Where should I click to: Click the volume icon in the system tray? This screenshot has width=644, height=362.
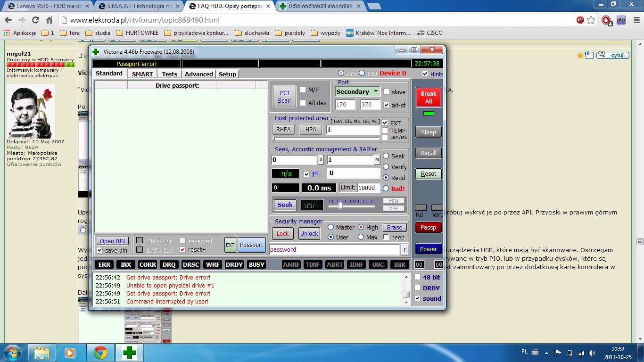pyautogui.click(x=591, y=353)
